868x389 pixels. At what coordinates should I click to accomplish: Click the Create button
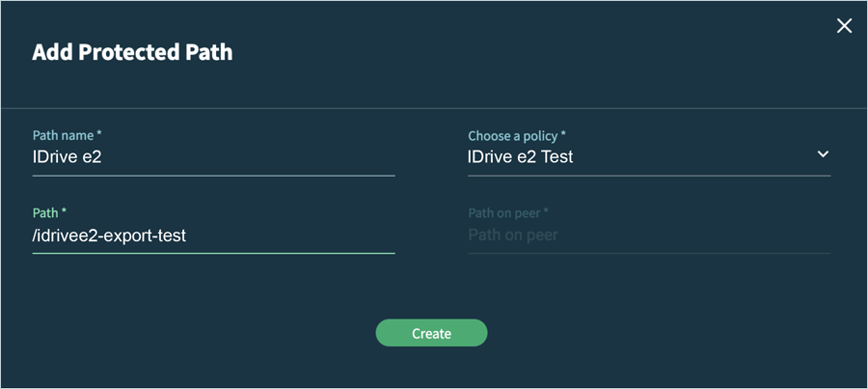coord(431,333)
